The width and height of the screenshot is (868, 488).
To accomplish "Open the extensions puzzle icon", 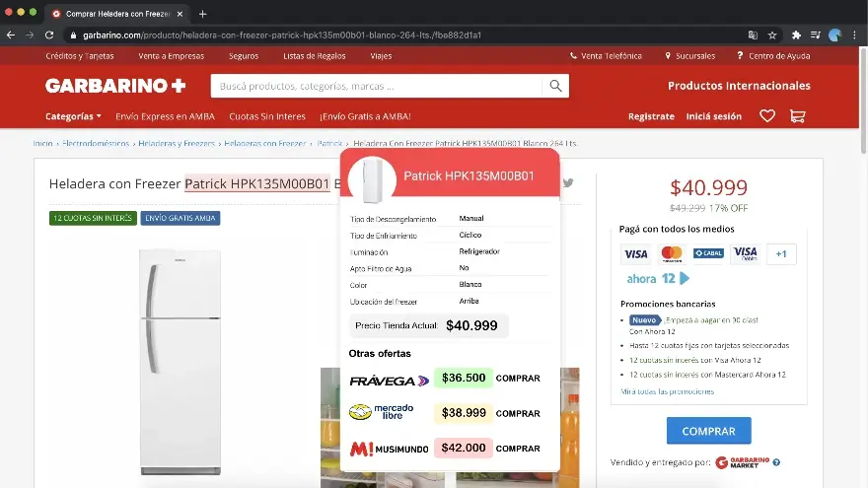I will pos(796,35).
